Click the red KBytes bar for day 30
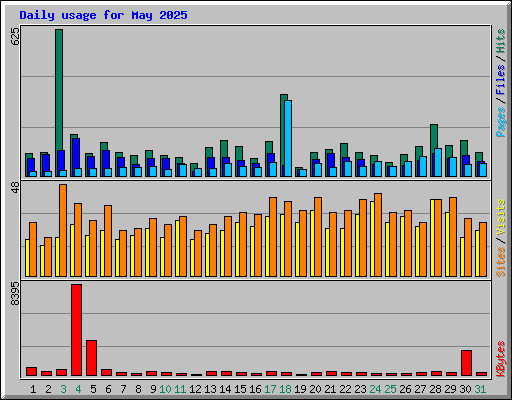 (466, 363)
